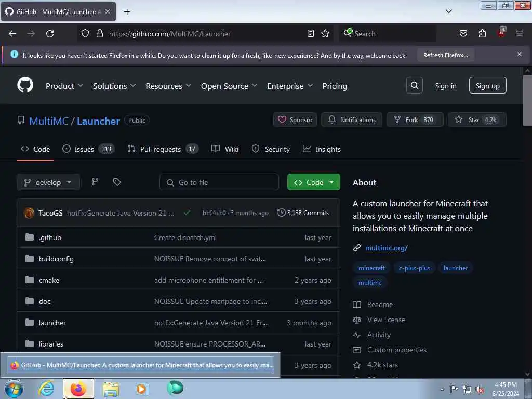Image resolution: width=532 pixels, height=399 pixels.
Task: Expand the Resources menu
Action: [x=168, y=86]
